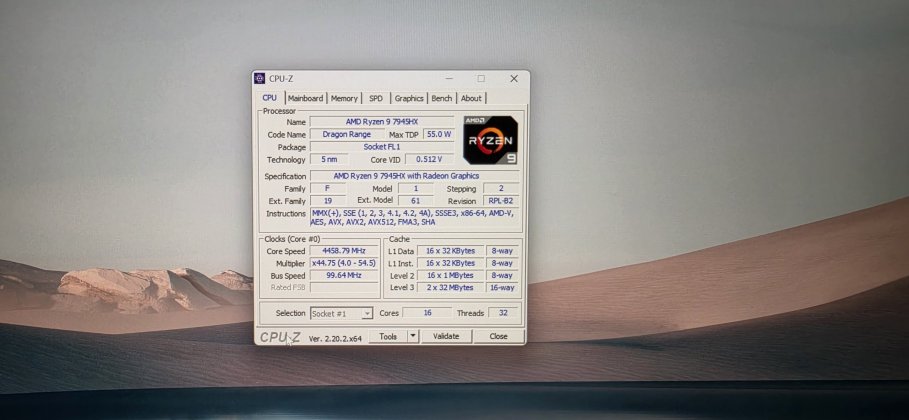Click the Stepping value 2

(501, 189)
